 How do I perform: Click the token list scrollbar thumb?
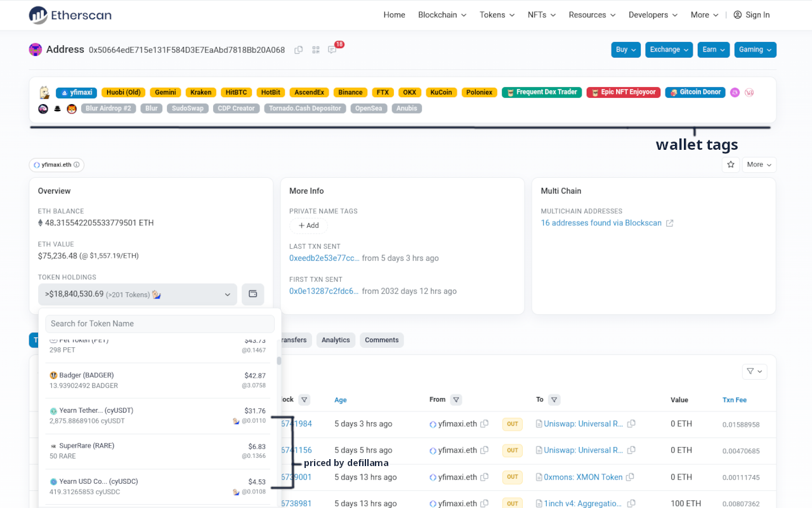pyautogui.click(x=278, y=361)
